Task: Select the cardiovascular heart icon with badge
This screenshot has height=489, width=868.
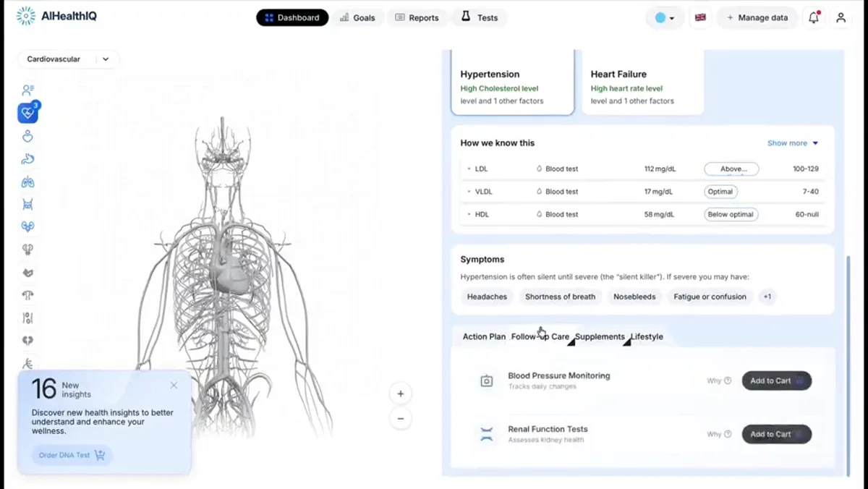Action: tap(28, 113)
